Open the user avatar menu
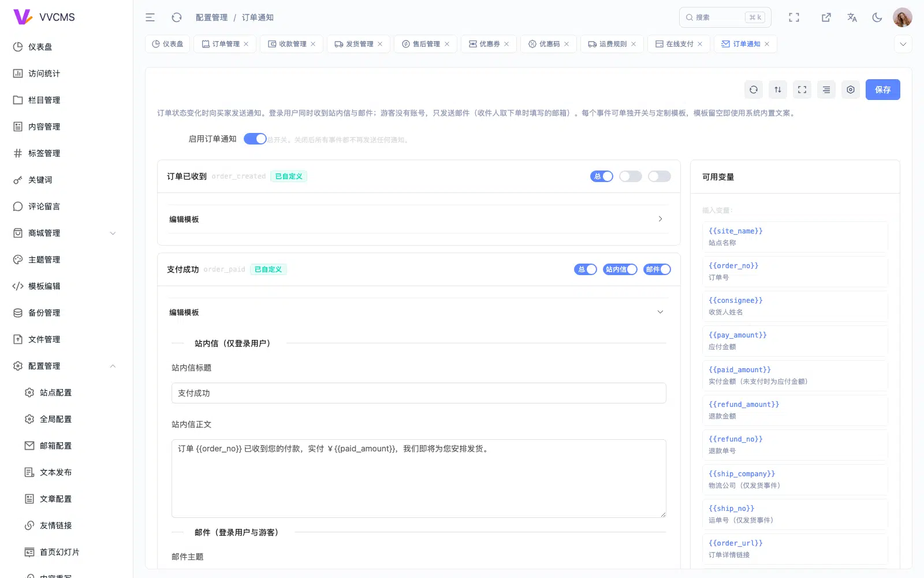The width and height of the screenshot is (924, 578). (902, 17)
